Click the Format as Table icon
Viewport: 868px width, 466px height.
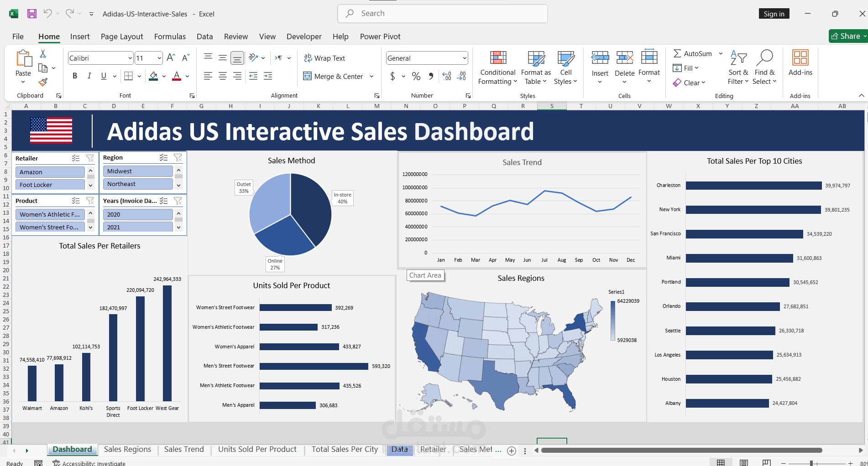[x=536, y=58]
